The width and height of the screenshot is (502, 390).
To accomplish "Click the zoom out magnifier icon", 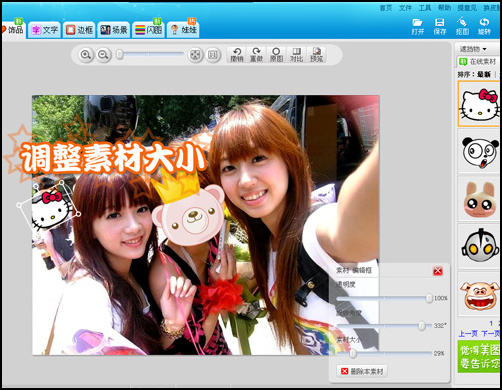I will (104, 55).
